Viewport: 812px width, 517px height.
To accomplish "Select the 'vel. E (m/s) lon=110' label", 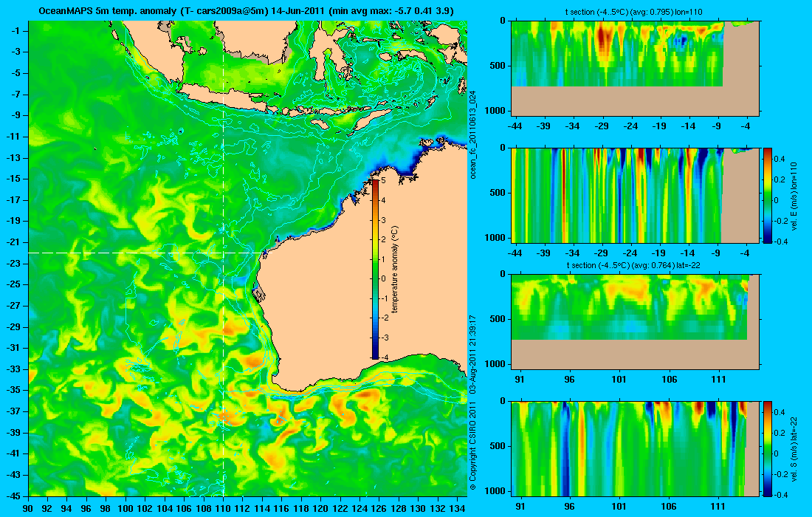I will (794, 196).
